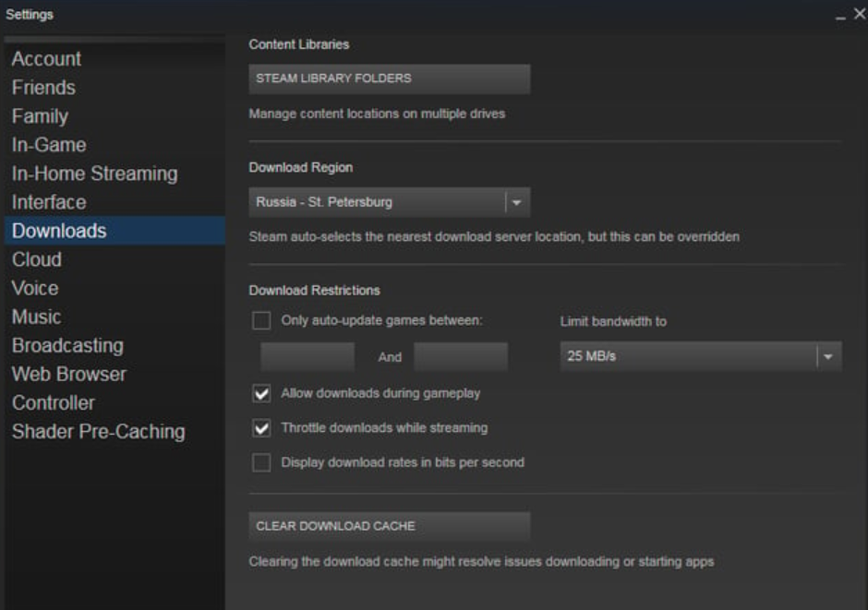
Task: Click the Steam auto-selects server description text
Action: (x=494, y=236)
